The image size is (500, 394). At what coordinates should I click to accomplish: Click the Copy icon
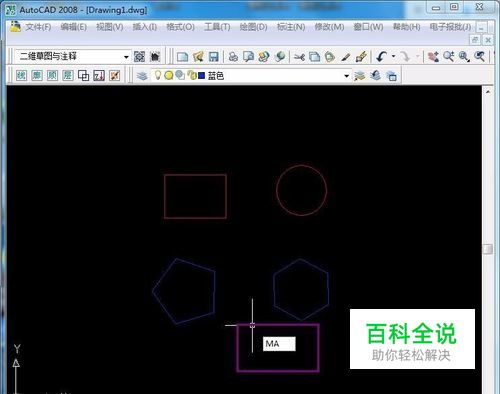click(x=314, y=57)
